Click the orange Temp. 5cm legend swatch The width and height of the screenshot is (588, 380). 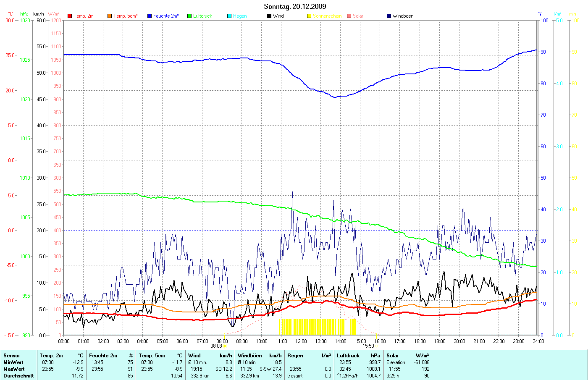tap(110, 16)
